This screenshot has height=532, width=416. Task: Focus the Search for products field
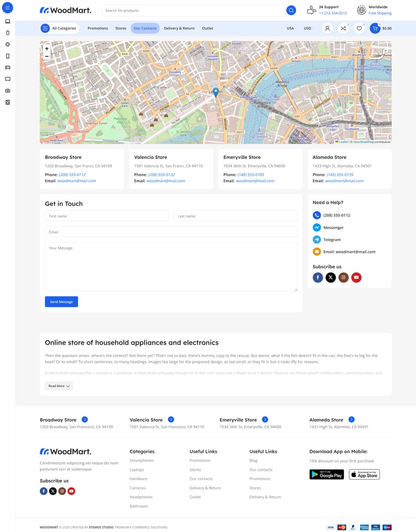(195, 11)
